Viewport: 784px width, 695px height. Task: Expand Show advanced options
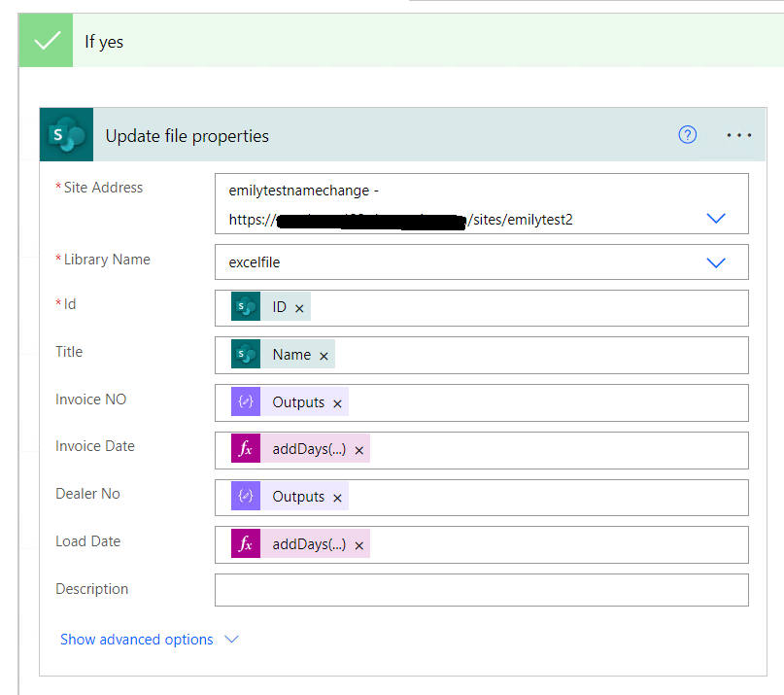(x=231, y=640)
